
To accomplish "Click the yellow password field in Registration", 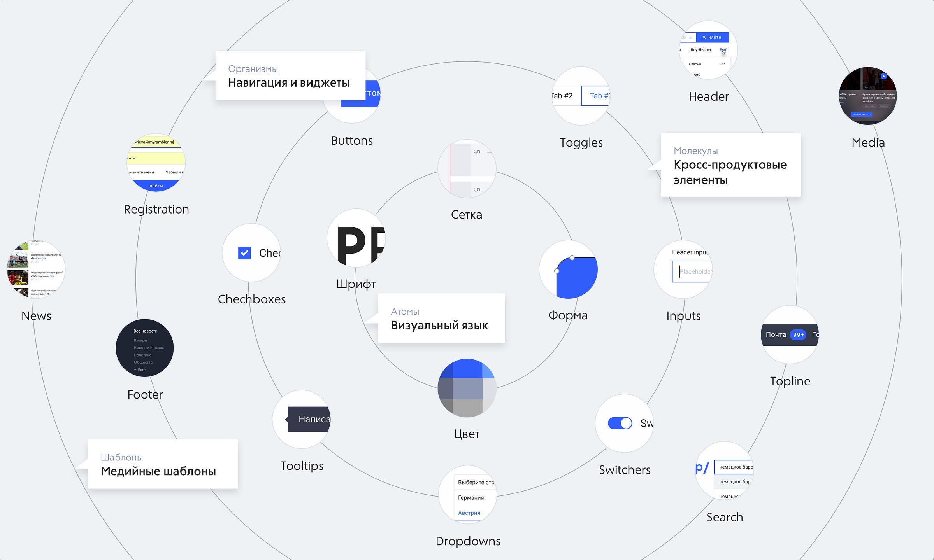I will 156,158.
